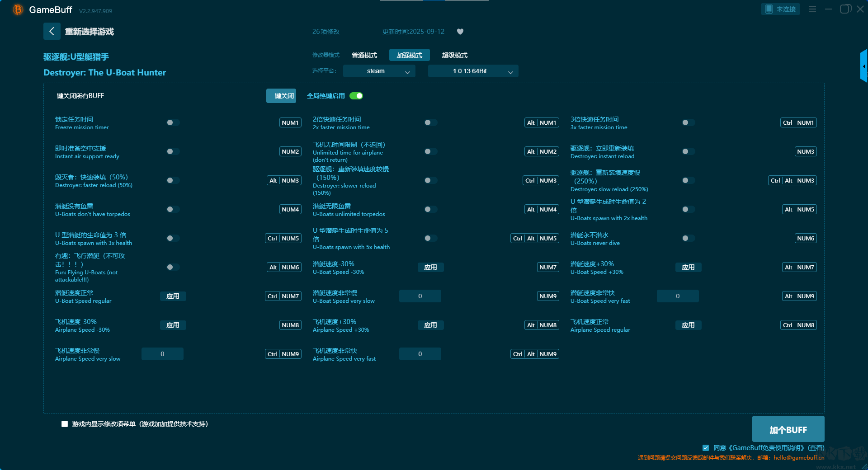Open the disclaimer (查看) link
868x470 pixels.
(816, 448)
